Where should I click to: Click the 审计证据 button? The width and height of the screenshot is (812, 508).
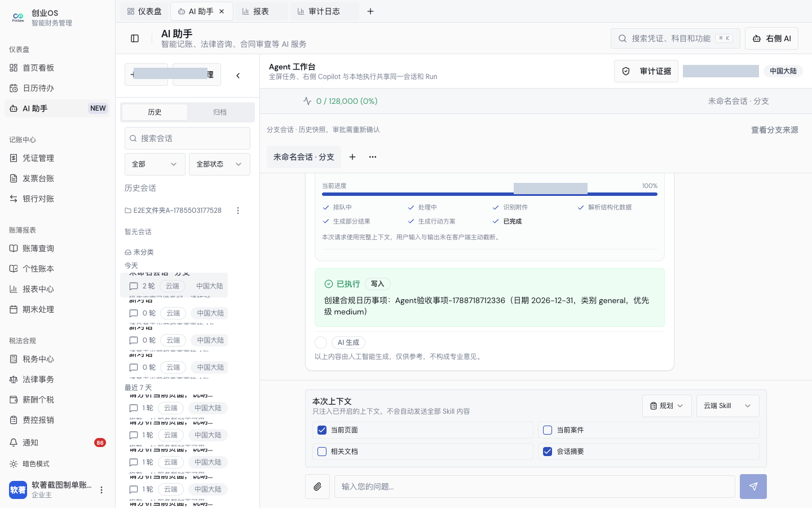point(646,71)
